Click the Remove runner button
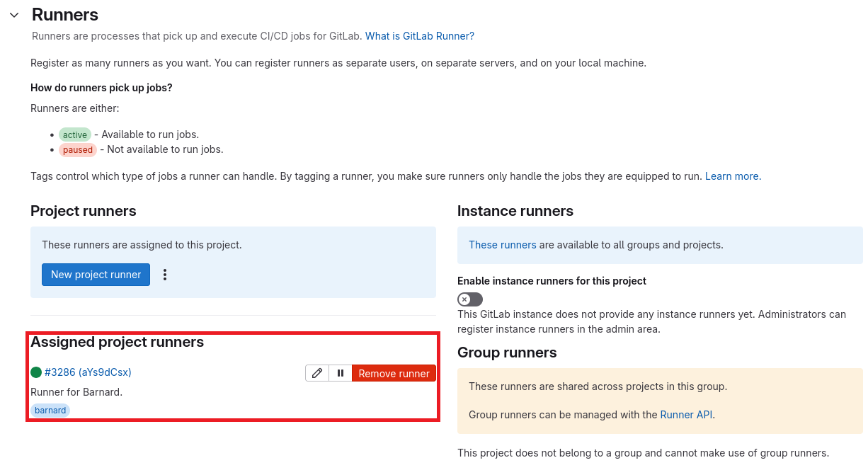 pos(394,373)
